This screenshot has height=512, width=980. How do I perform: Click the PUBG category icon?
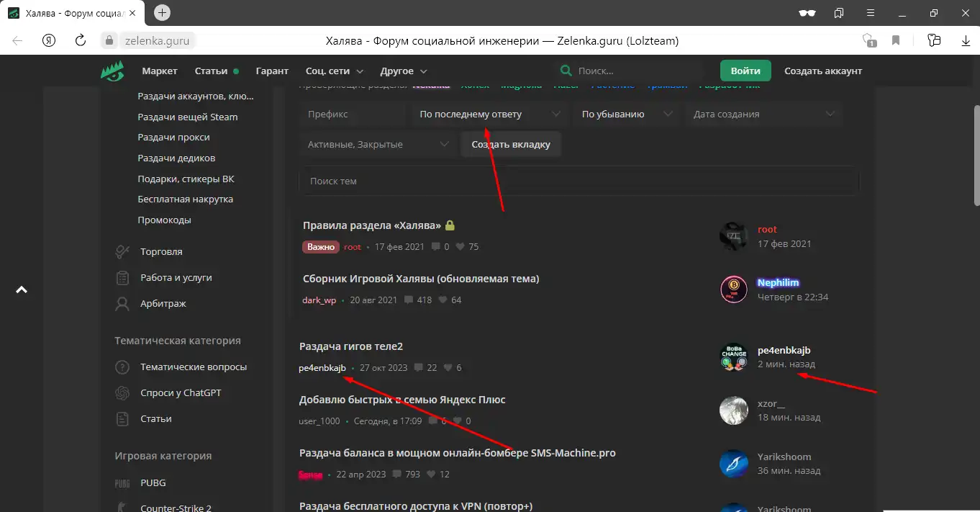coord(122,482)
